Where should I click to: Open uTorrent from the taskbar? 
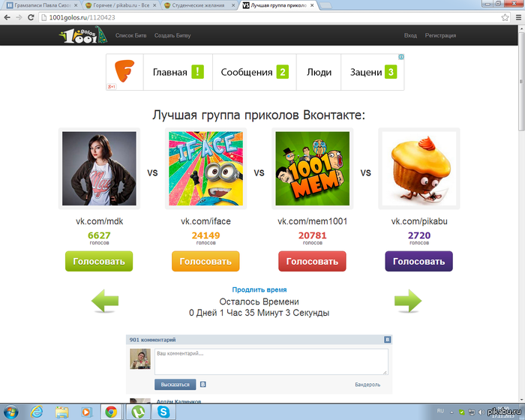138,412
